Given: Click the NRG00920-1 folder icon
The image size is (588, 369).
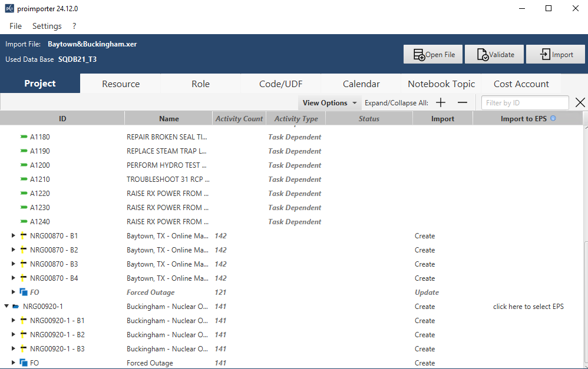Looking at the screenshot, I should tap(16, 307).
